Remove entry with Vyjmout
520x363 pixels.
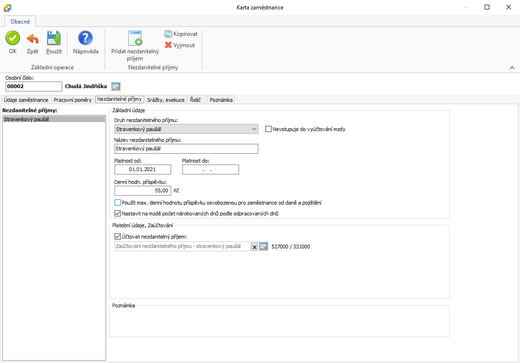pyautogui.click(x=180, y=45)
